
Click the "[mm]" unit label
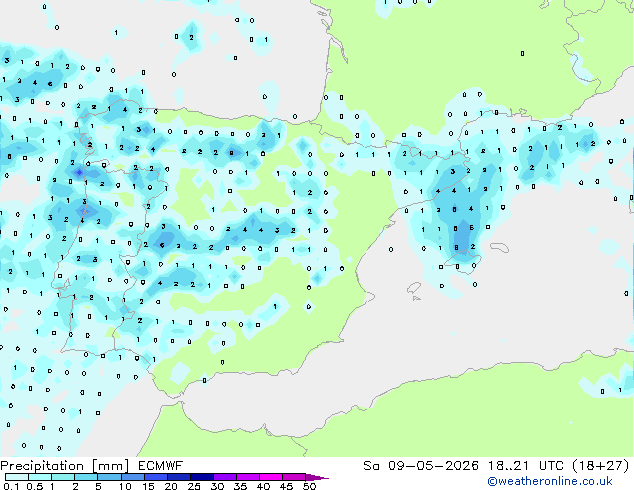point(110,466)
